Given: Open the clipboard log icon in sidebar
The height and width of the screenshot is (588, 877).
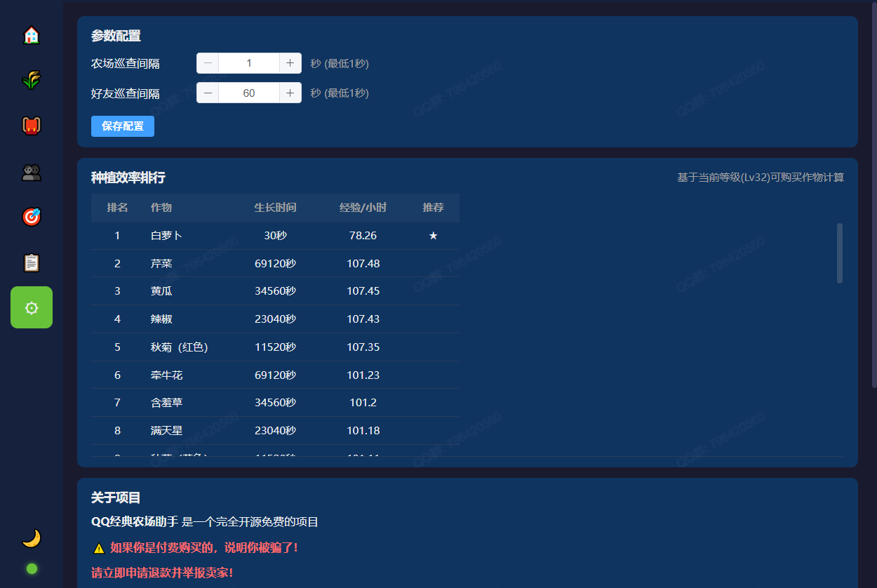Looking at the screenshot, I should click(x=32, y=262).
